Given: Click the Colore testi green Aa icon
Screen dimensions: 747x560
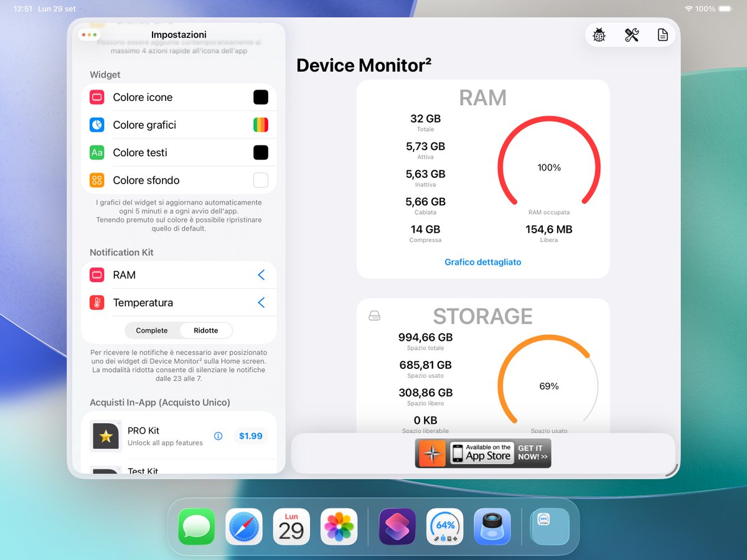Looking at the screenshot, I should [x=96, y=152].
